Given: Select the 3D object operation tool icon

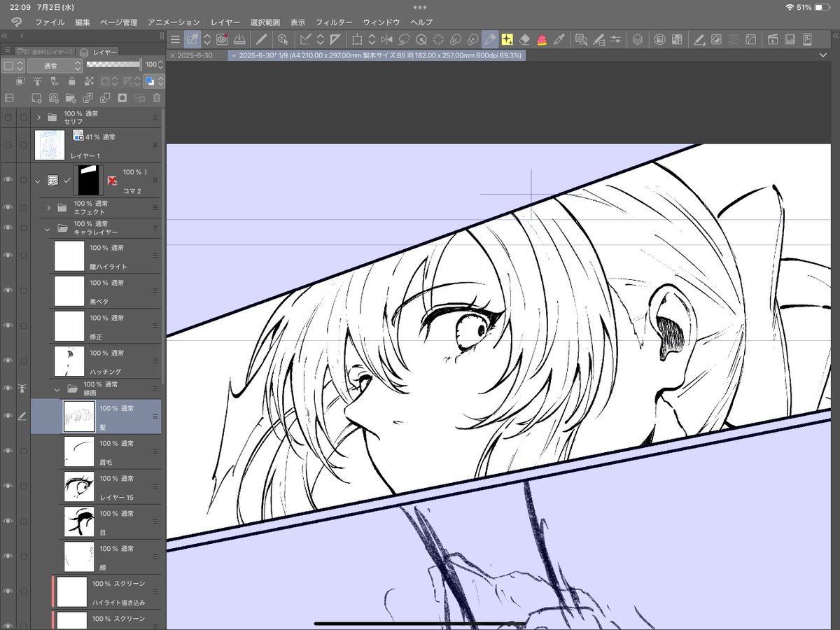Looking at the screenshot, I should (x=283, y=40).
